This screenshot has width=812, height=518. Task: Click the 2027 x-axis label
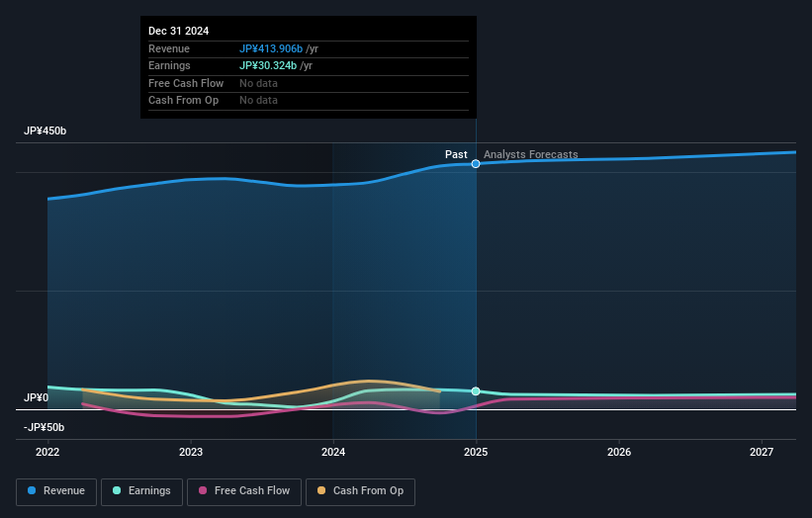[762, 453]
